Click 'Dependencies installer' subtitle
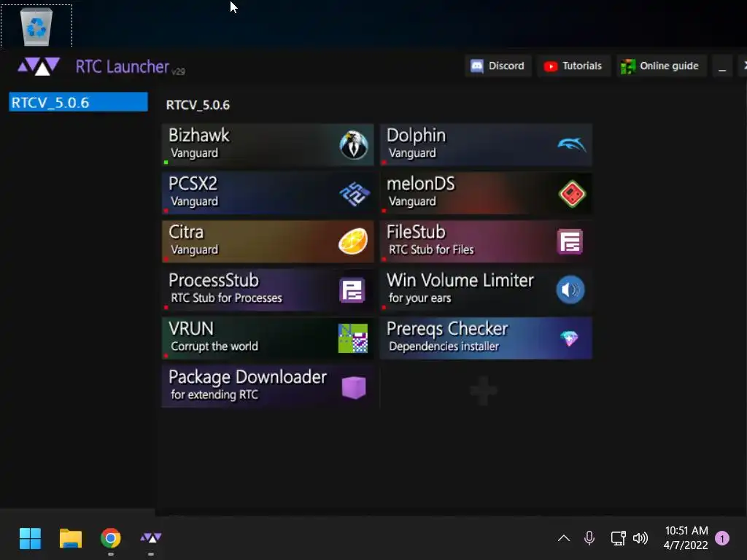This screenshot has height=560, width=747. coord(444,346)
